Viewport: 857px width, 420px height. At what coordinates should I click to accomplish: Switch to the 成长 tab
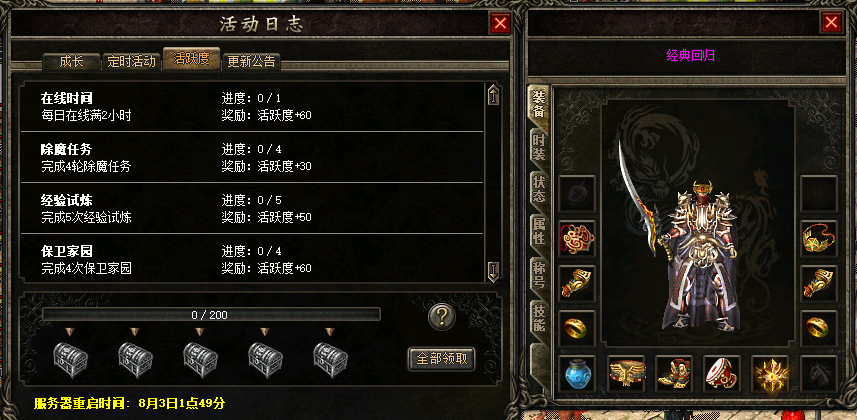(72, 62)
